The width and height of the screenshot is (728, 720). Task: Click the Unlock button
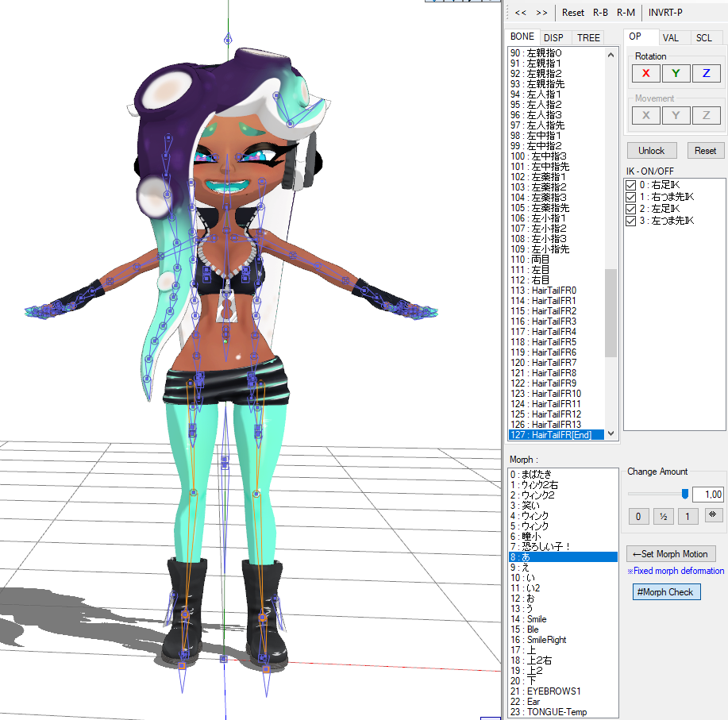coord(652,150)
